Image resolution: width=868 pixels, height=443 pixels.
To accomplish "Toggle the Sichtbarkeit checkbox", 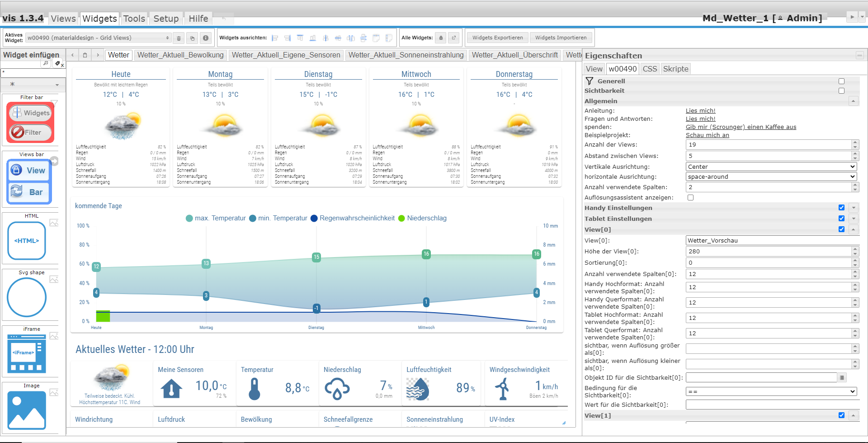I will coord(841,91).
